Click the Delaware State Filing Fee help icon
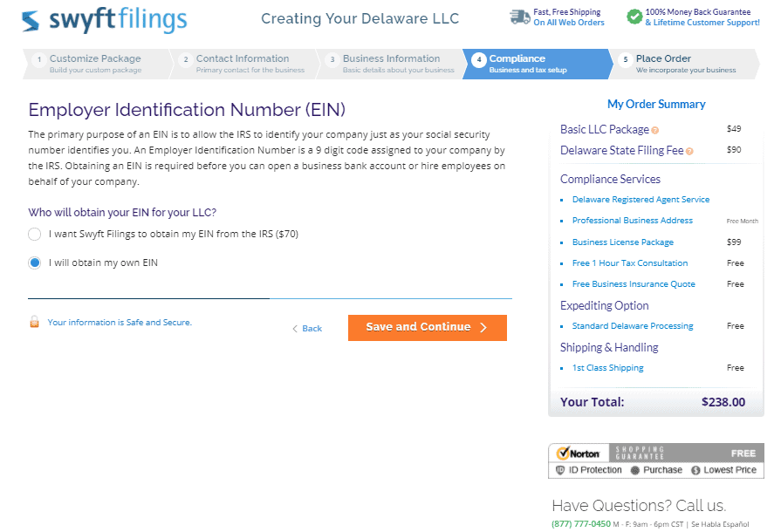Image resolution: width=781 pixels, height=532 pixels. (689, 151)
